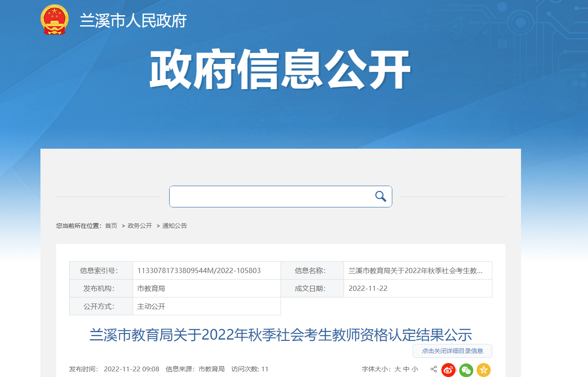Share article to Weibo
This screenshot has height=377, width=588.
pyautogui.click(x=448, y=370)
